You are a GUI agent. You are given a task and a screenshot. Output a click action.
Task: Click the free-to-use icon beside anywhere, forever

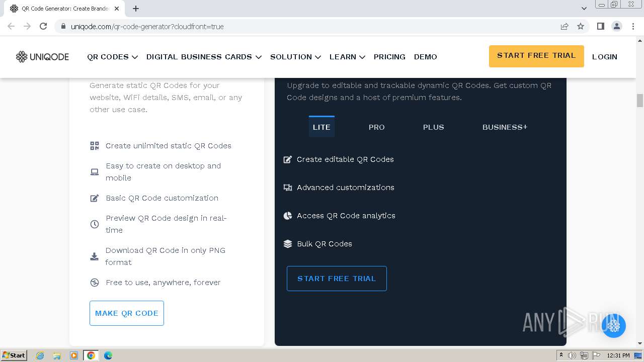(x=95, y=283)
